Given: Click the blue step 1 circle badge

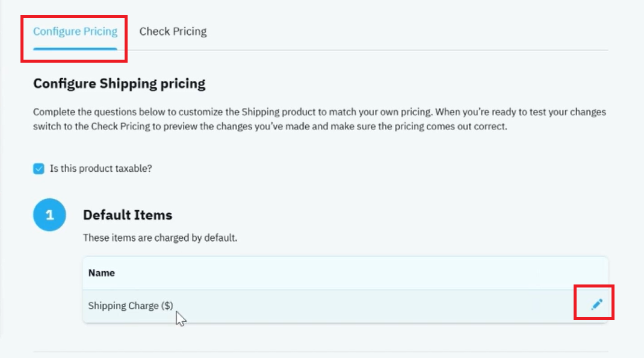Looking at the screenshot, I should (x=50, y=215).
